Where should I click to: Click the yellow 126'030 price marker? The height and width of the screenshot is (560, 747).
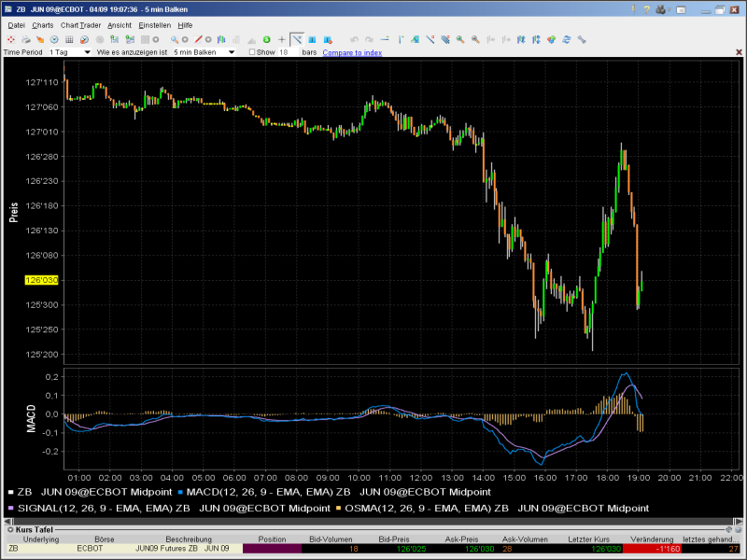pos(42,280)
